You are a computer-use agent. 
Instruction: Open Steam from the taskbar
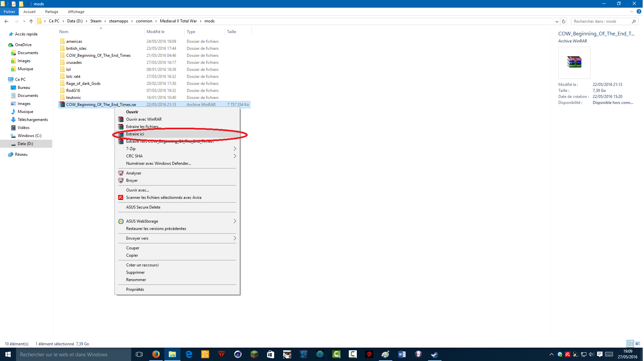coord(434,354)
